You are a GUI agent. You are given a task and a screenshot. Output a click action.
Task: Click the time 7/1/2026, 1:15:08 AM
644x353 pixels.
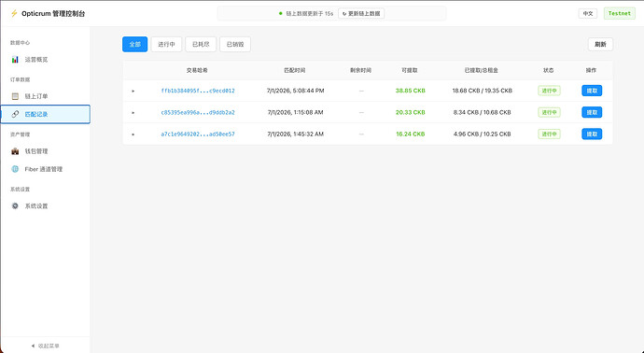(x=295, y=112)
